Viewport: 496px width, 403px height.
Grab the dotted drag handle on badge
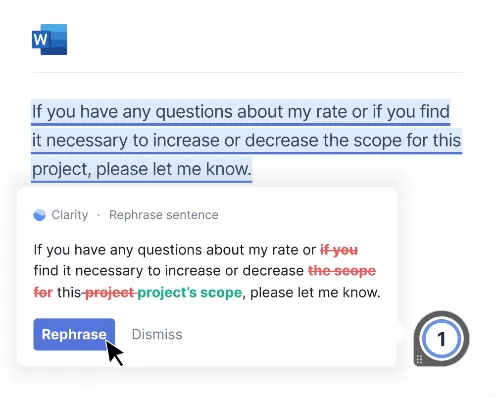(x=419, y=359)
